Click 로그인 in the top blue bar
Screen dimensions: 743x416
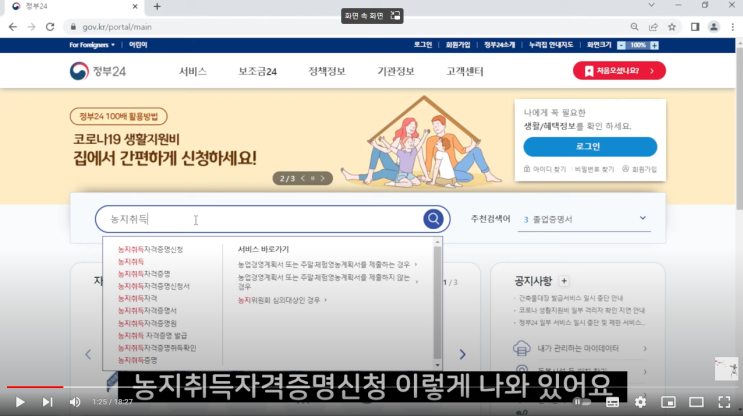[423, 45]
